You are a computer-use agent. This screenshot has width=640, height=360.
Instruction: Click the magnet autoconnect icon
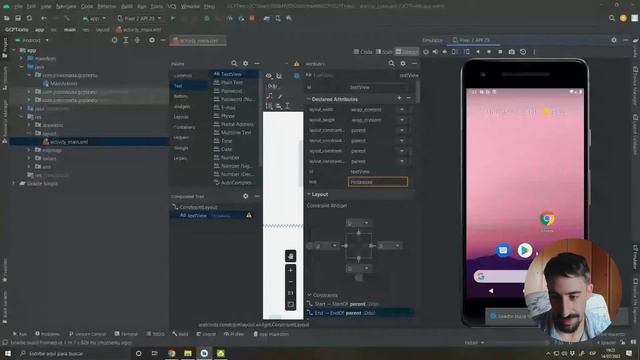(279, 76)
